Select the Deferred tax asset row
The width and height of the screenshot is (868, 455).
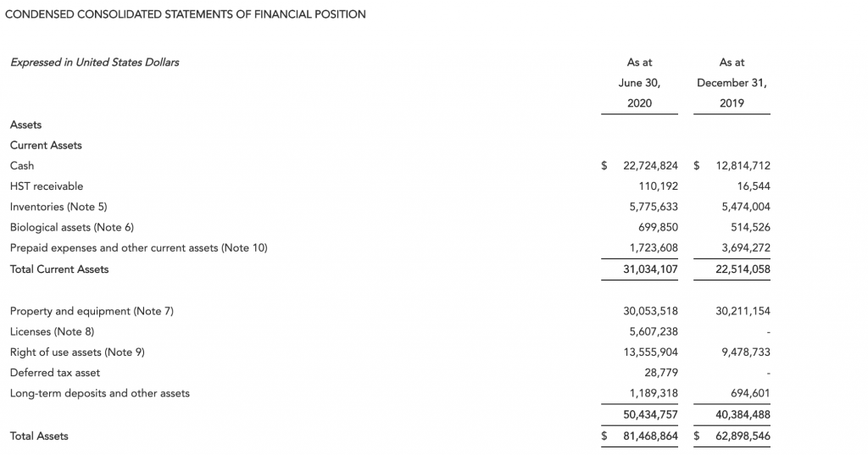pyautogui.click(x=55, y=373)
